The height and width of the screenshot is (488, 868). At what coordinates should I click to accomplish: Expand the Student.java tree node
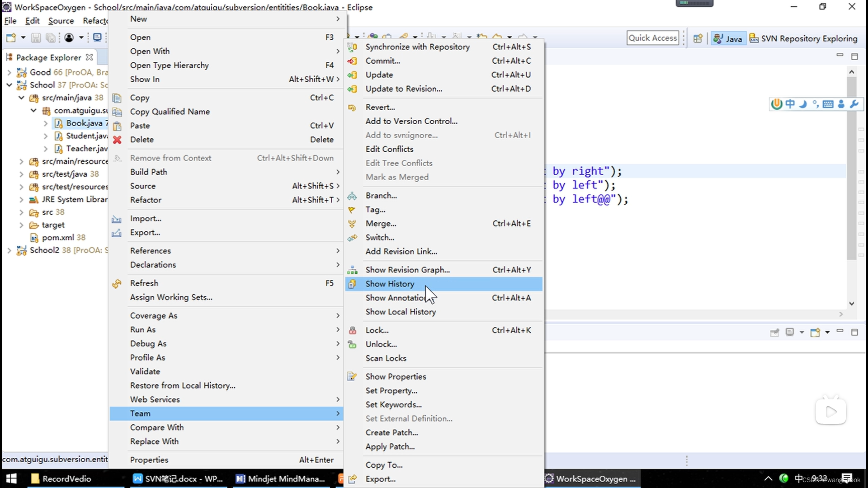(x=46, y=136)
